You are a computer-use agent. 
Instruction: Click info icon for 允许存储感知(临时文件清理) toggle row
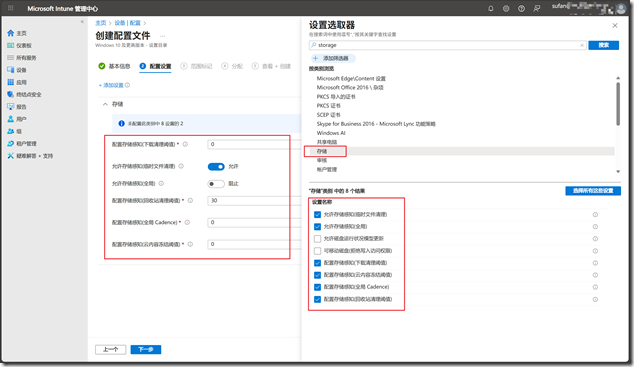[x=181, y=166]
